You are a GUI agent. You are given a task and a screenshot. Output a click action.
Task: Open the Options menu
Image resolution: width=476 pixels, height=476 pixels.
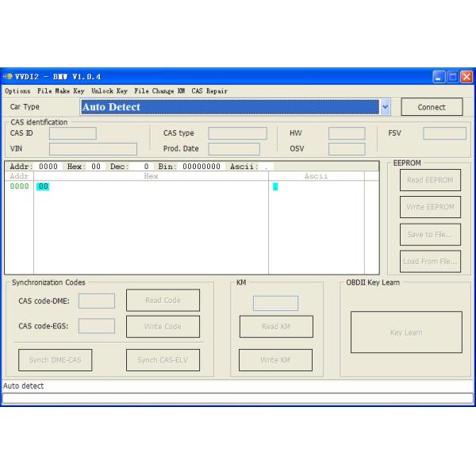click(x=17, y=91)
